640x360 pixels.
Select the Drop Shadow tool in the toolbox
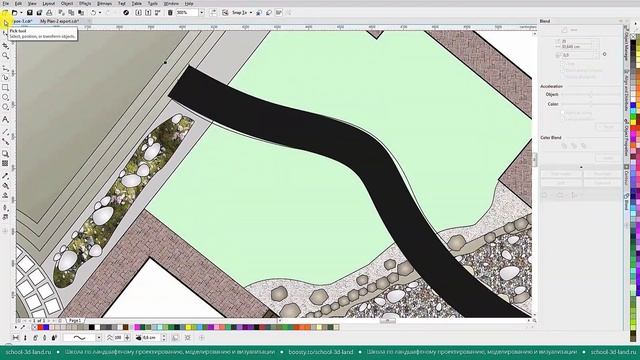(x=5, y=154)
